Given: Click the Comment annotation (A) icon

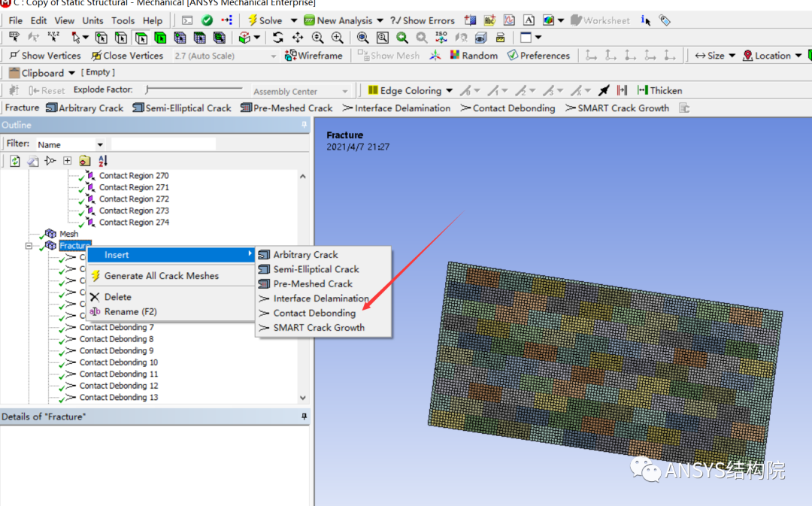Looking at the screenshot, I should [529, 20].
